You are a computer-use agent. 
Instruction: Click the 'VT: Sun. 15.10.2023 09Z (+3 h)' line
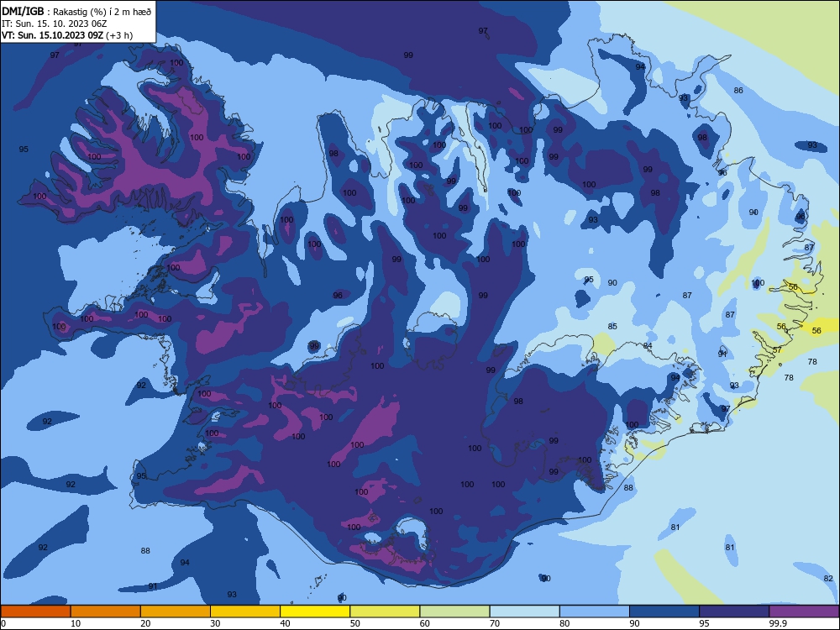(x=67, y=35)
